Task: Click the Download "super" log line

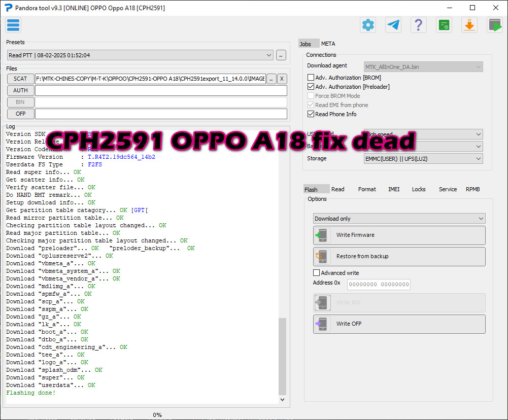Action: 45,377
